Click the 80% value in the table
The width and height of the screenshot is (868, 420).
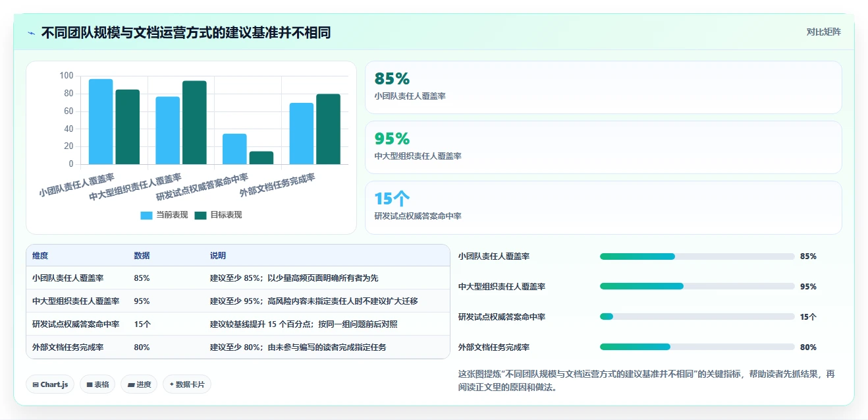click(x=142, y=347)
